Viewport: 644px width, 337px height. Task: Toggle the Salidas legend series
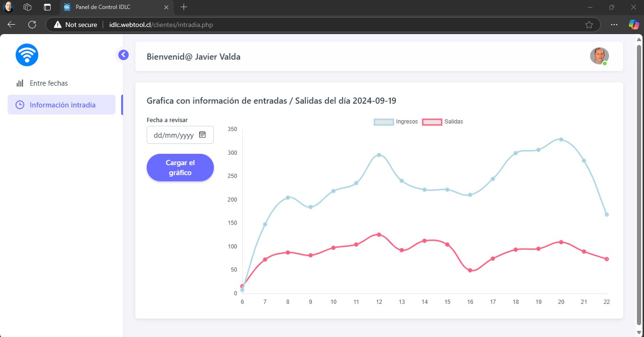442,122
